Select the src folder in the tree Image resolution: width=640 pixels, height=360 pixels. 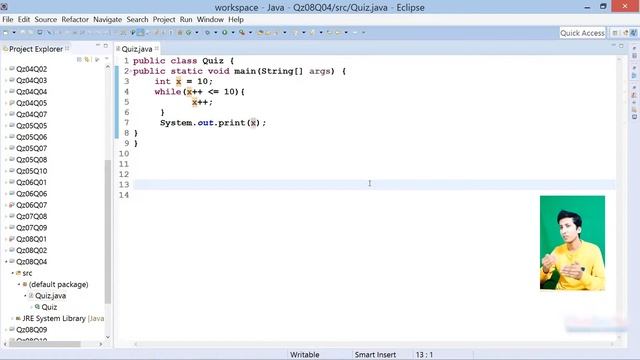click(x=27, y=273)
